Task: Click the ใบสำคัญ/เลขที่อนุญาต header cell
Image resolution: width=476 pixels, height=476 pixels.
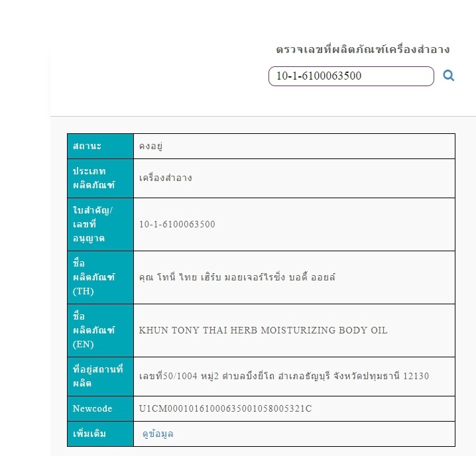Action: (x=100, y=224)
